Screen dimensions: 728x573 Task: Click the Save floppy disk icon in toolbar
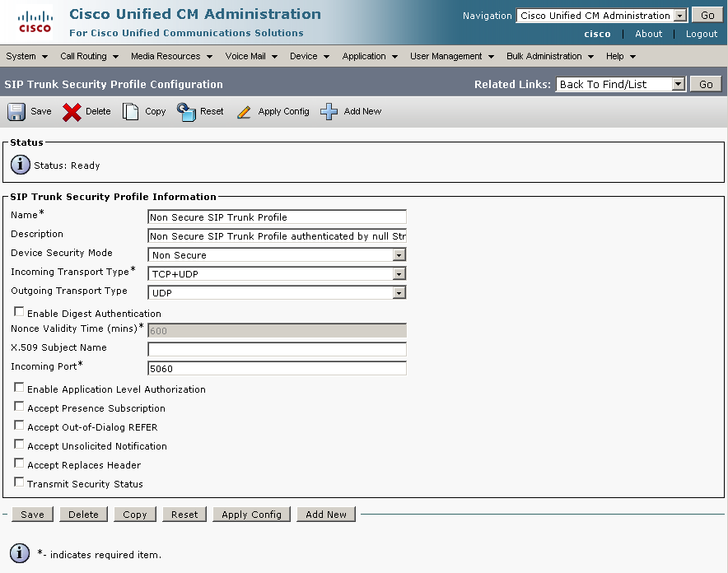coord(16,112)
